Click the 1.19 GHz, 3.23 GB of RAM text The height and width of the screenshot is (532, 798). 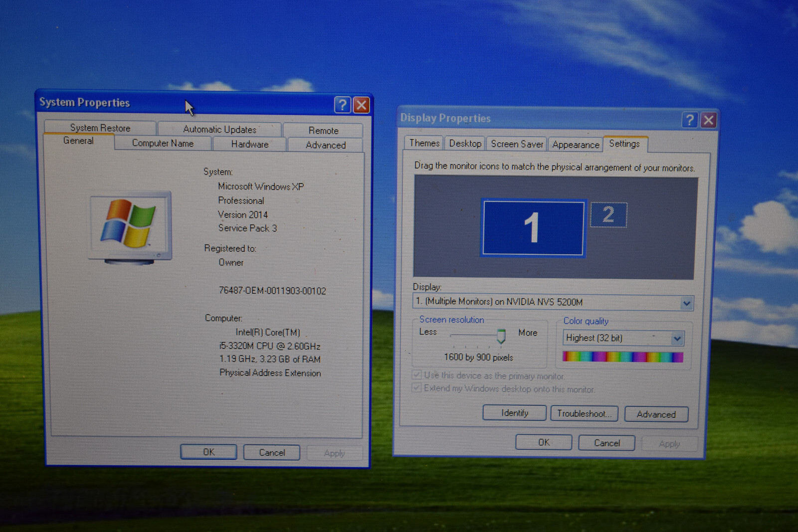(270, 359)
